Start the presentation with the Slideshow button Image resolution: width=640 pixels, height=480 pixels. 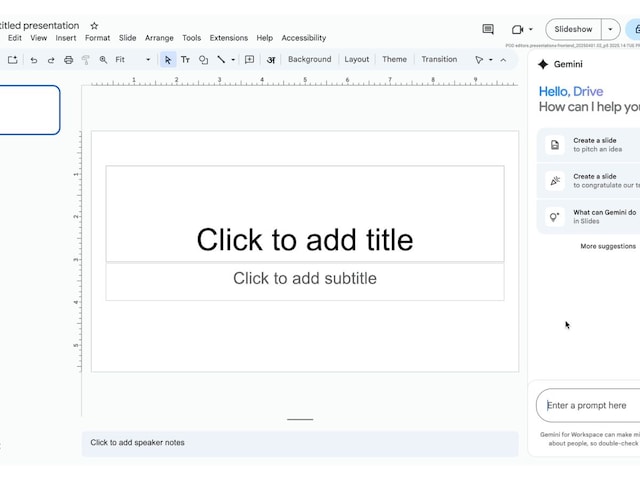[x=573, y=30]
